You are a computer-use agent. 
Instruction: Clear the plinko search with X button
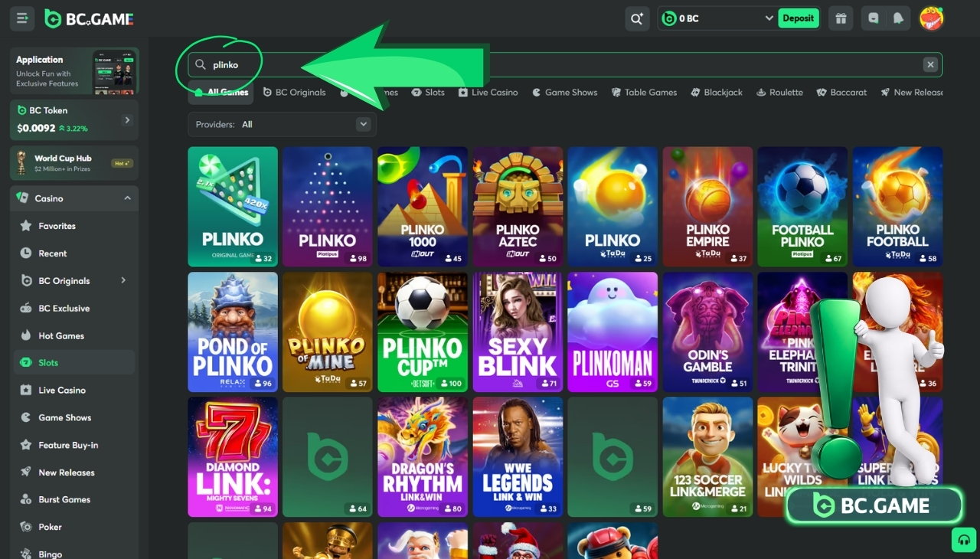click(930, 65)
